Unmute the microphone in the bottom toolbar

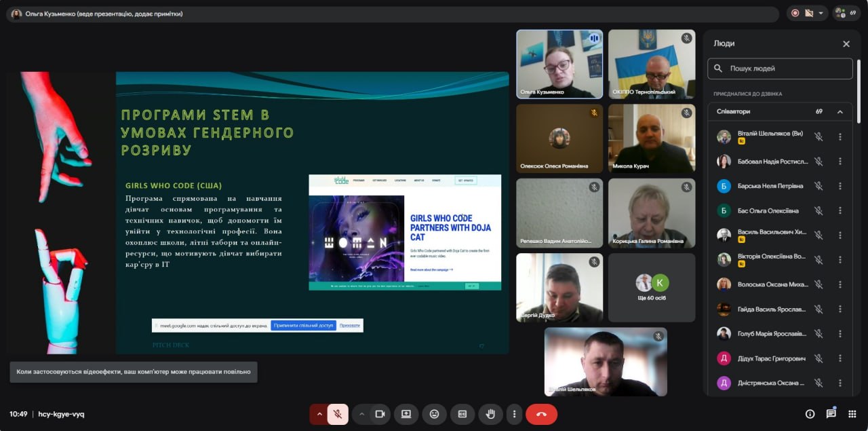(x=338, y=414)
